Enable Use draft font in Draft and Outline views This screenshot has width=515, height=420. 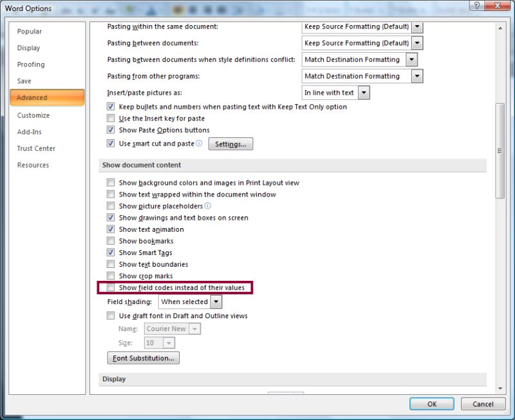point(111,316)
